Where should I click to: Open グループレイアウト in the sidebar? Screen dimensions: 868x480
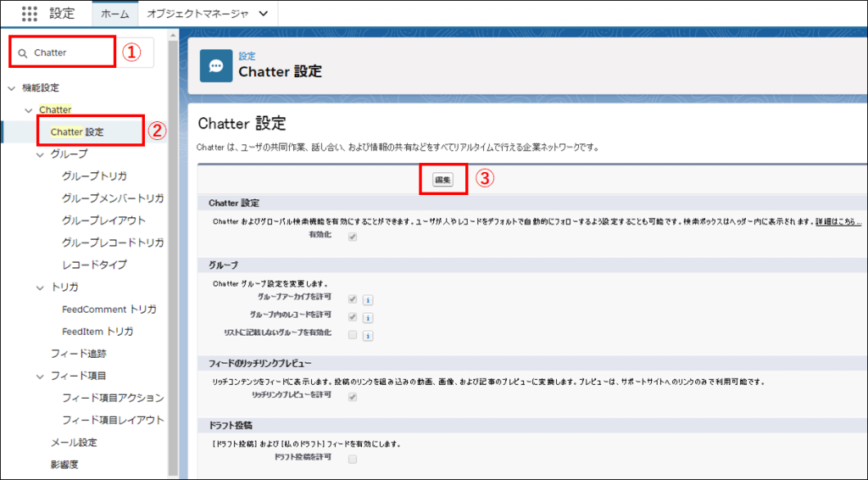pyautogui.click(x=103, y=220)
